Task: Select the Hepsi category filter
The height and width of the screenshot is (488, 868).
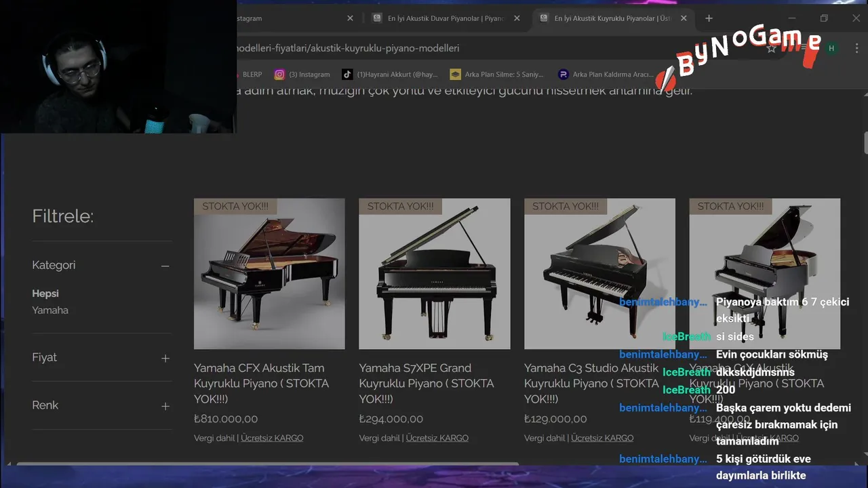Action: (45, 293)
